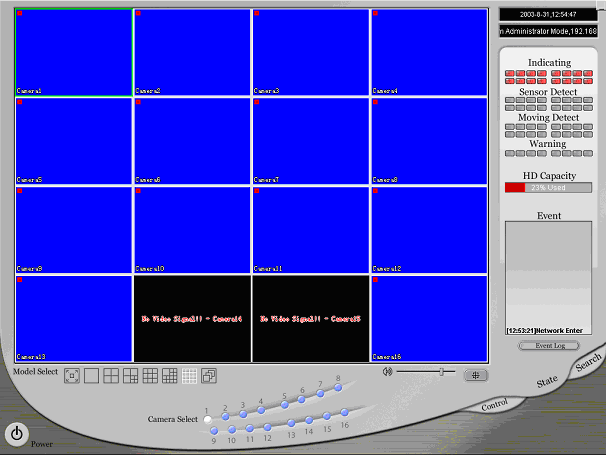The height and width of the screenshot is (455, 606).
Task: Open the Event Log
Action: click(549, 346)
